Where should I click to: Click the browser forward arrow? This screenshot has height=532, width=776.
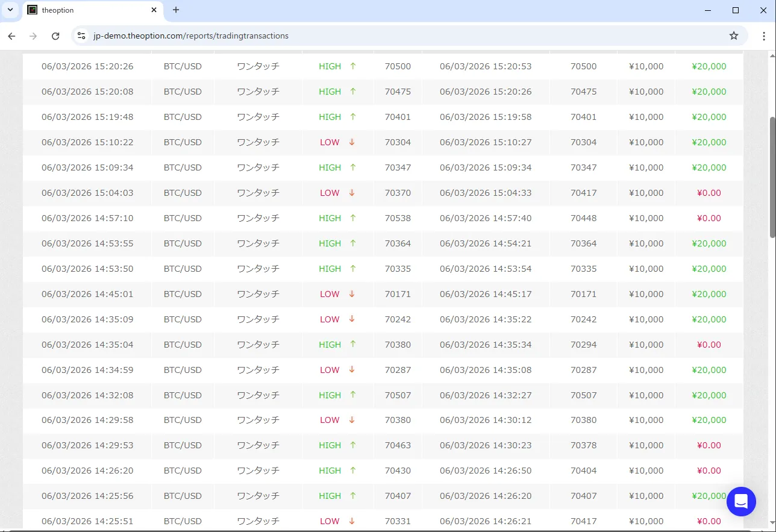[33, 36]
